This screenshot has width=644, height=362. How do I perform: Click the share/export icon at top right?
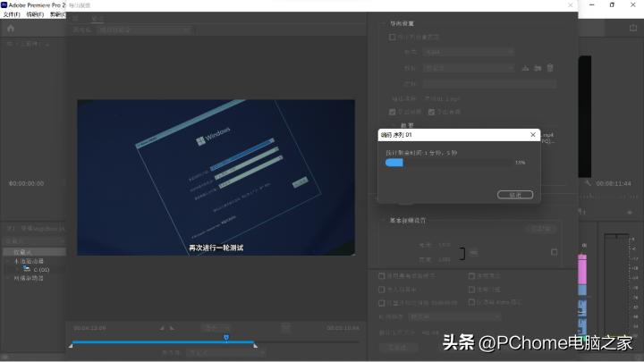click(633, 28)
